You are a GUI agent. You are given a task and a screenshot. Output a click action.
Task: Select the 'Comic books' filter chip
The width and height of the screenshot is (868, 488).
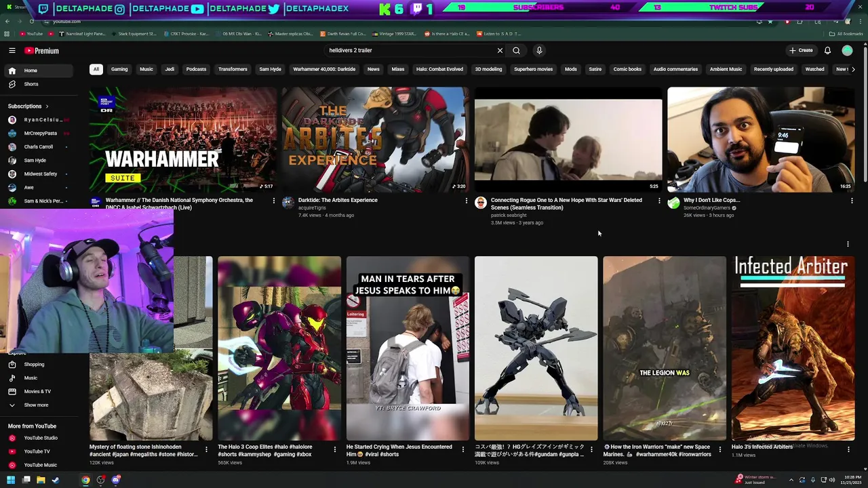[627, 69]
